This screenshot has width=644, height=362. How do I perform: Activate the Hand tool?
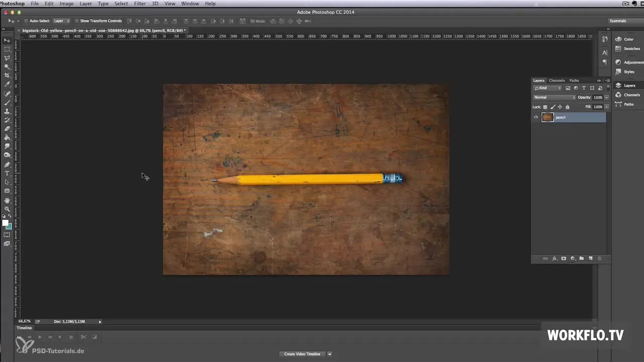click(x=7, y=200)
